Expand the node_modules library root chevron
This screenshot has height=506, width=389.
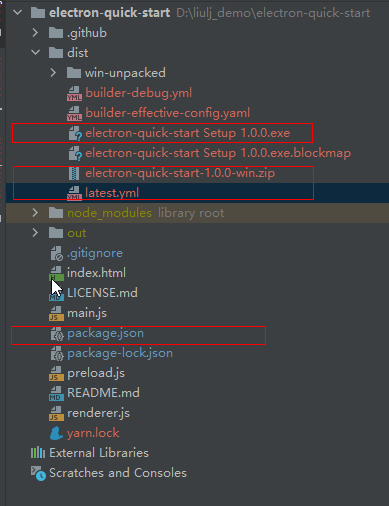point(35,213)
